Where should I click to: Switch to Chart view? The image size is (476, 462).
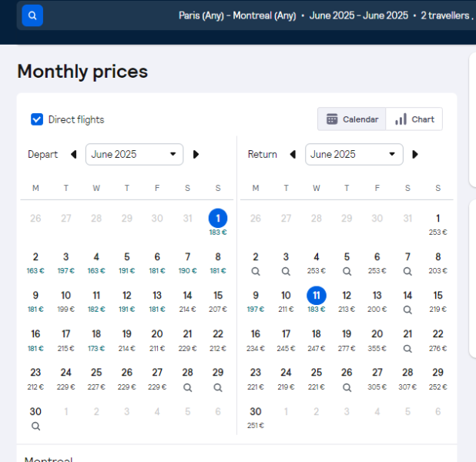click(414, 119)
